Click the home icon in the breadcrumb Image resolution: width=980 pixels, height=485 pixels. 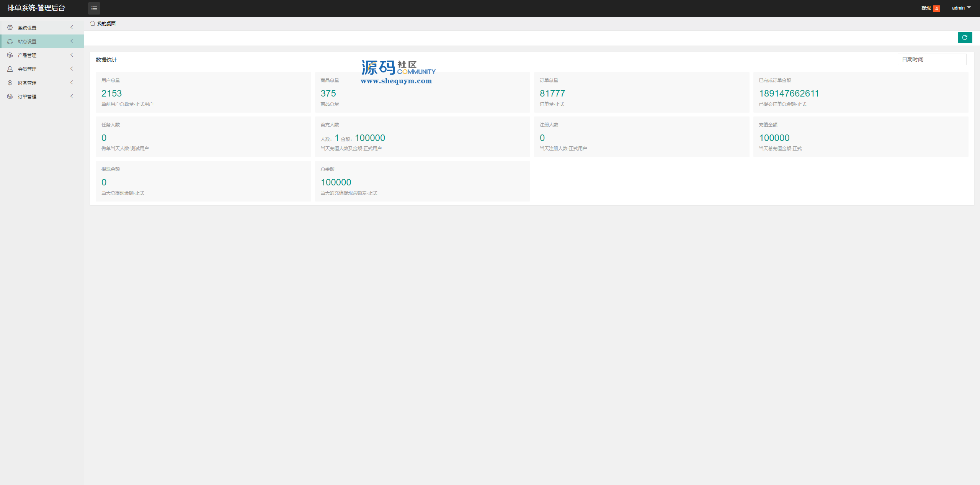click(x=92, y=23)
